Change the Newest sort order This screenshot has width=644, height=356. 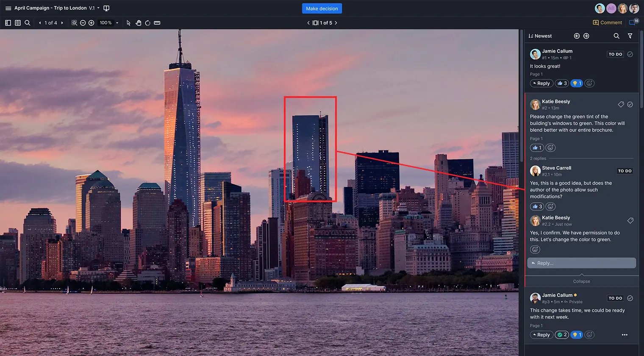tap(540, 36)
